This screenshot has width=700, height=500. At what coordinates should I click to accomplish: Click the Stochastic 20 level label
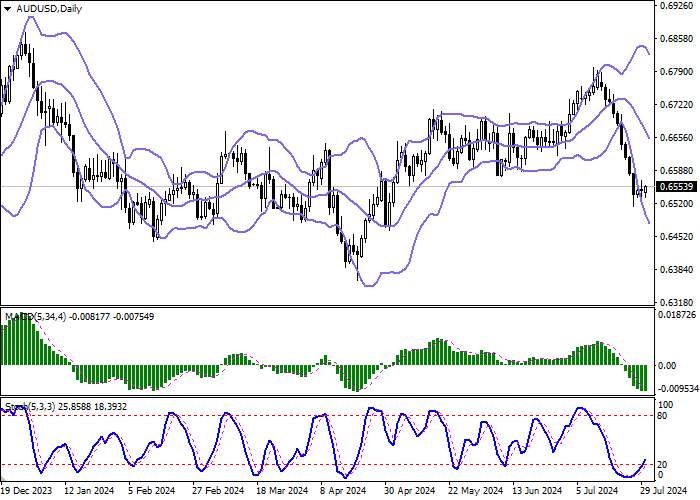[663, 465]
